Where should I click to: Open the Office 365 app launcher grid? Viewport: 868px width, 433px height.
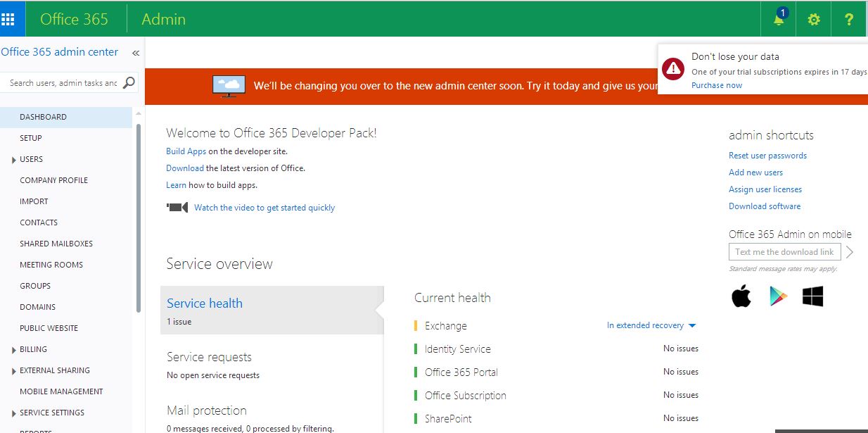click(x=11, y=18)
